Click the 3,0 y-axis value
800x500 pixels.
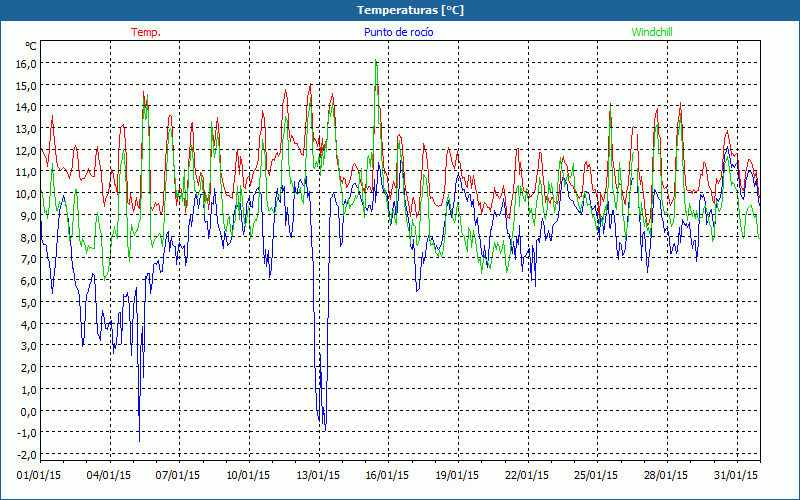(x=29, y=346)
